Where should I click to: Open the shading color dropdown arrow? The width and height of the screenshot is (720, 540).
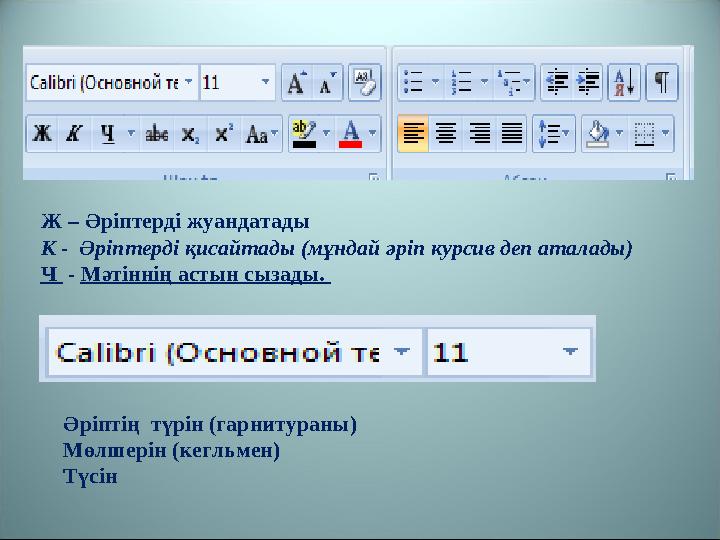click(619, 134)
